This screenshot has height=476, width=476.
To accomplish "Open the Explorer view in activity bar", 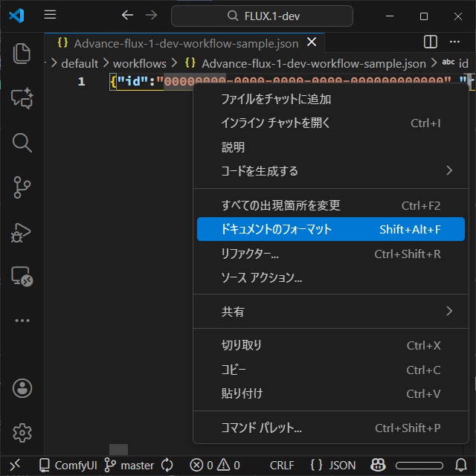I will 22,53.
